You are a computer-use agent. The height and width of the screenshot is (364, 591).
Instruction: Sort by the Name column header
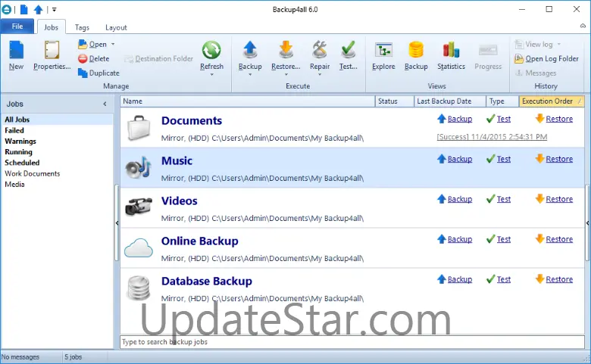[x=248, y=101]
